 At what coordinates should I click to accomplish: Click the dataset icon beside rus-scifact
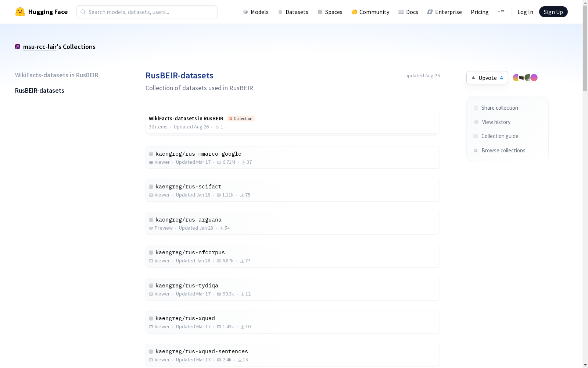pyautogui.click(x=151, y=187)
